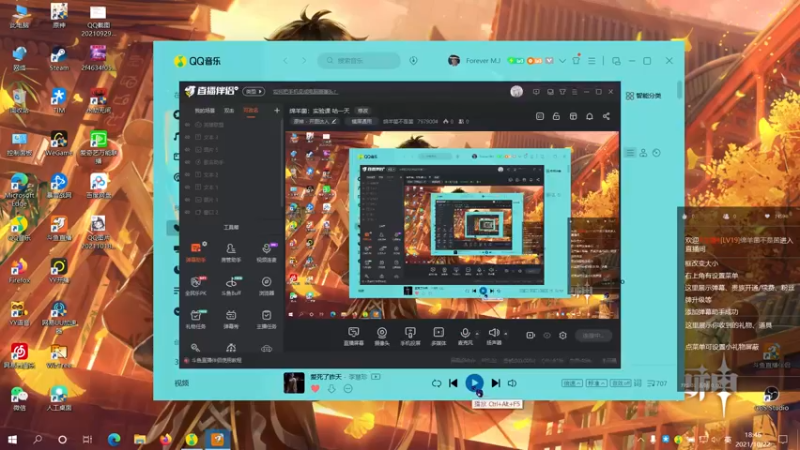Skip to the next track
This screenshot has height=450, width=800.
click(x=495, y=383)
